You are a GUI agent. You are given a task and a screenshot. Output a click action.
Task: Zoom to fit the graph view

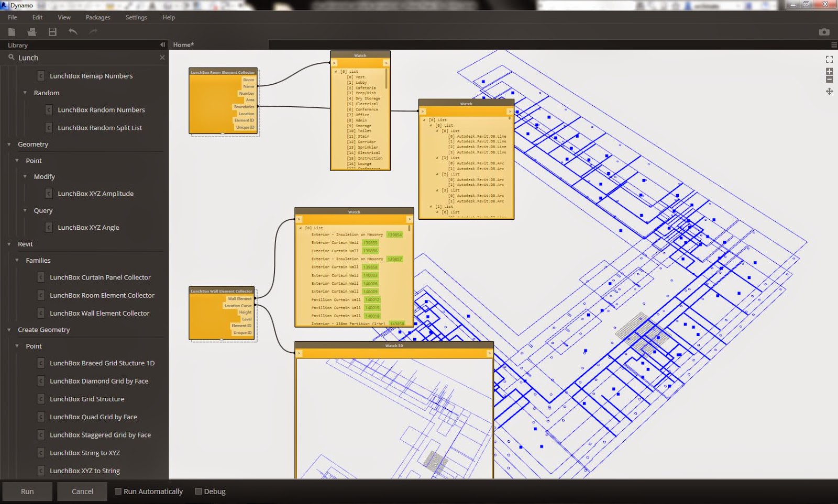[829, 59]
